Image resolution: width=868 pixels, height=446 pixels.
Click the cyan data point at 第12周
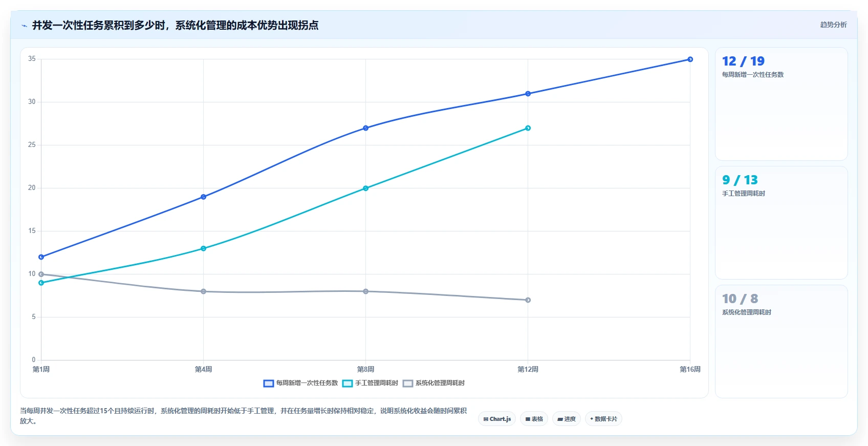click(528, 128)
